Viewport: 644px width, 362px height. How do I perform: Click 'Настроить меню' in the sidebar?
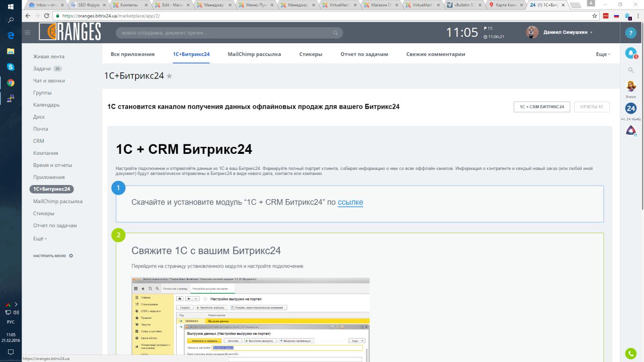(49, 256)
